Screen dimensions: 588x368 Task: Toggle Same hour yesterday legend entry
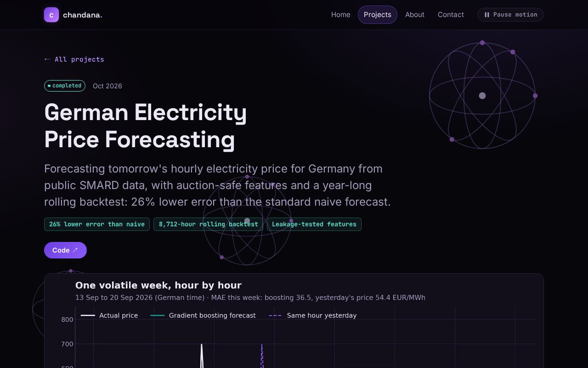pos(313,316)
